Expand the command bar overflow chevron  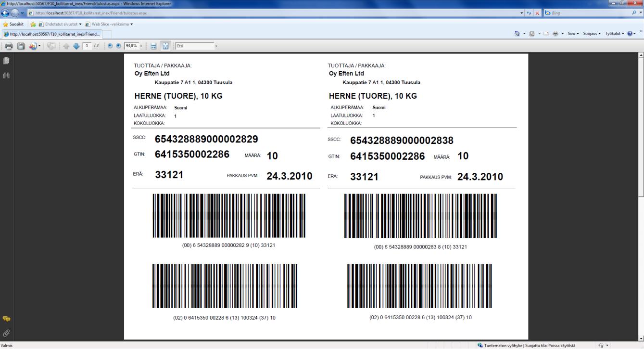641,32
